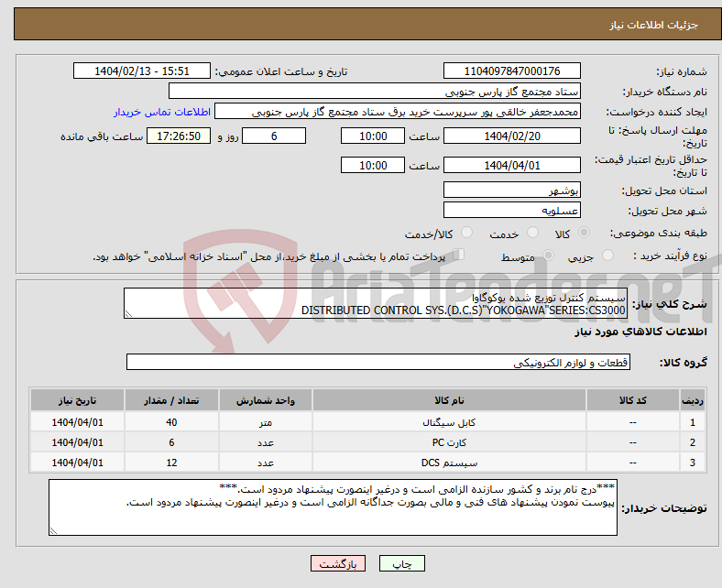The image size is (722, 588).
Task: Click the remaining days field showing 6
Action: point(274,136)
